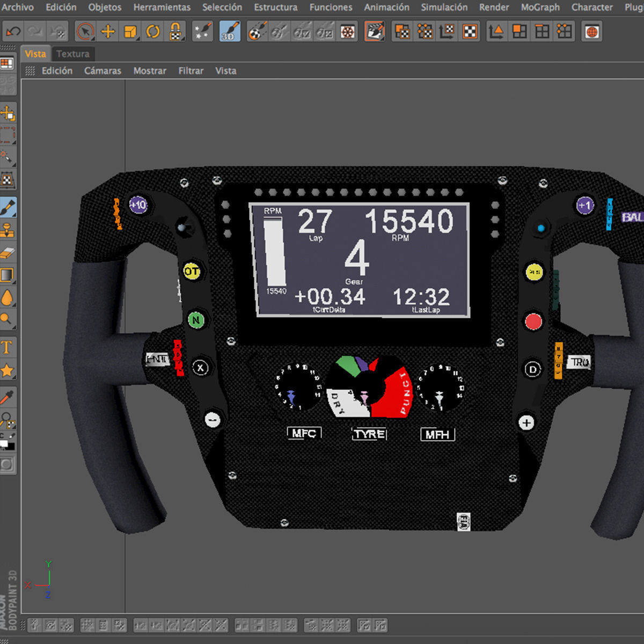Activate the Scale tool
This screenshot has height=644, width=644.
point(130,32)
